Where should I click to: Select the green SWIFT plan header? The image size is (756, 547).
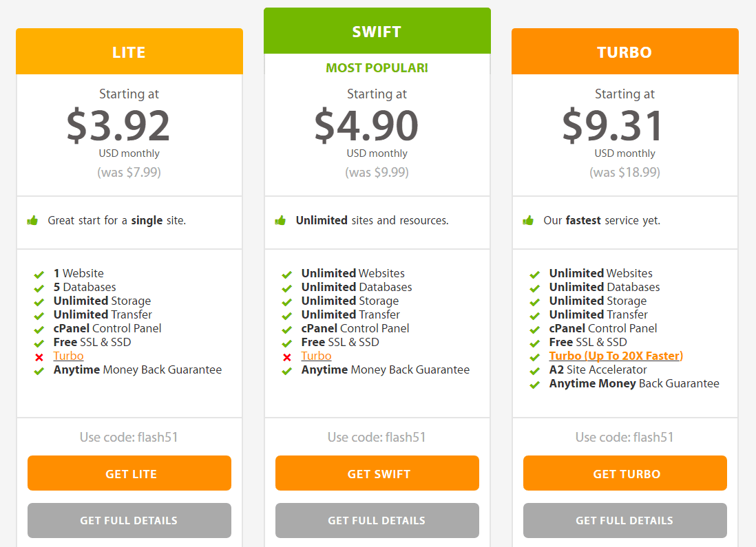(377, 31)
